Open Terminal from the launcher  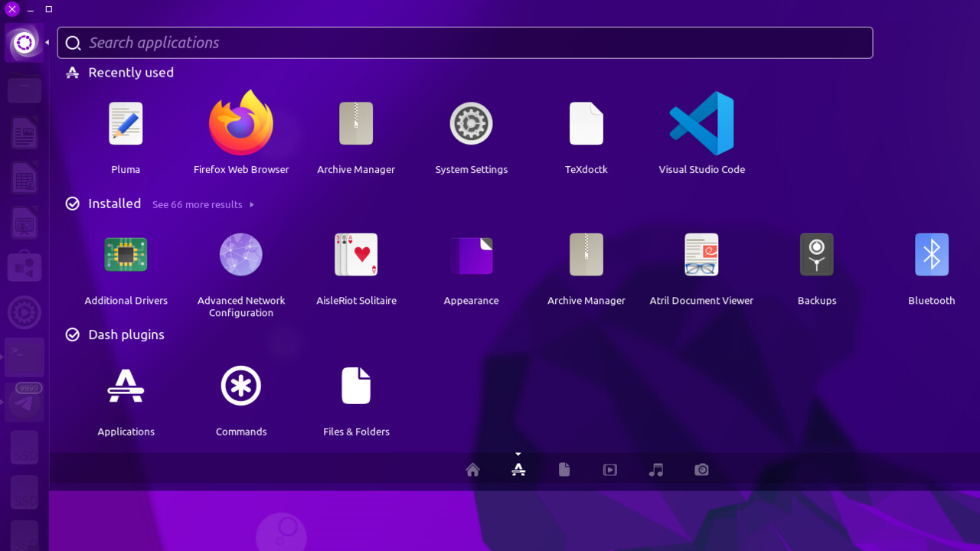(24, 357)
